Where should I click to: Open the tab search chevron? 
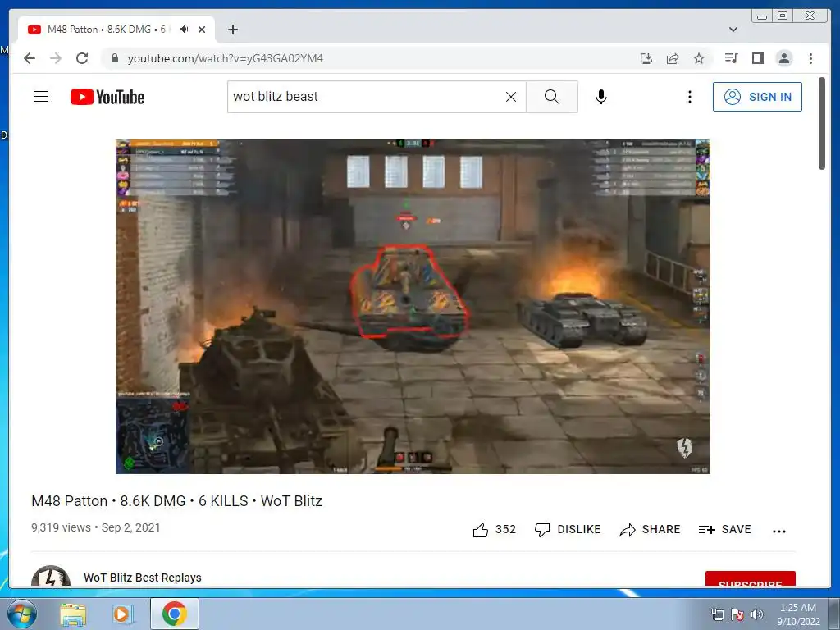[733, 30]
